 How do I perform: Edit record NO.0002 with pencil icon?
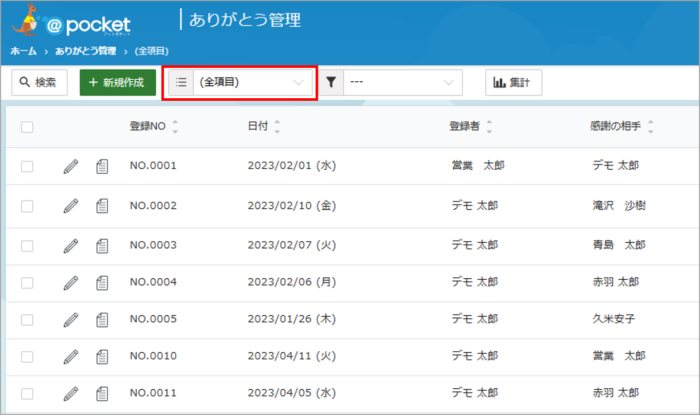point(71,206)
